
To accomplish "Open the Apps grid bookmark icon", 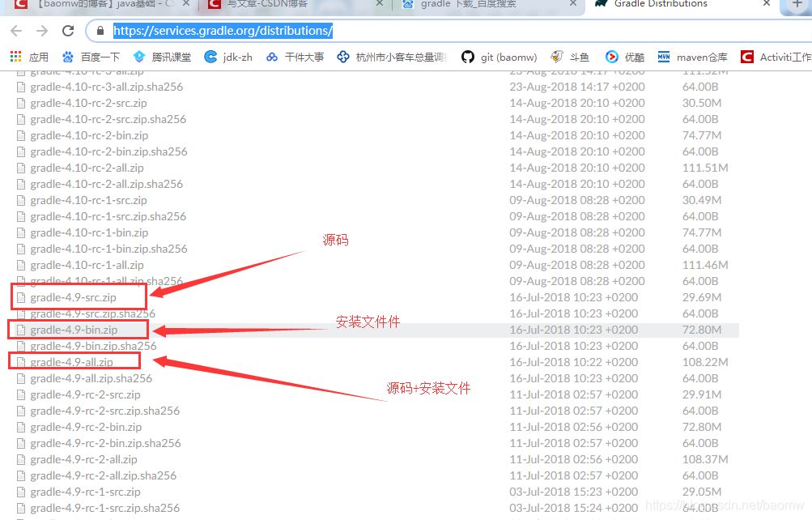I will coord(15,57).
